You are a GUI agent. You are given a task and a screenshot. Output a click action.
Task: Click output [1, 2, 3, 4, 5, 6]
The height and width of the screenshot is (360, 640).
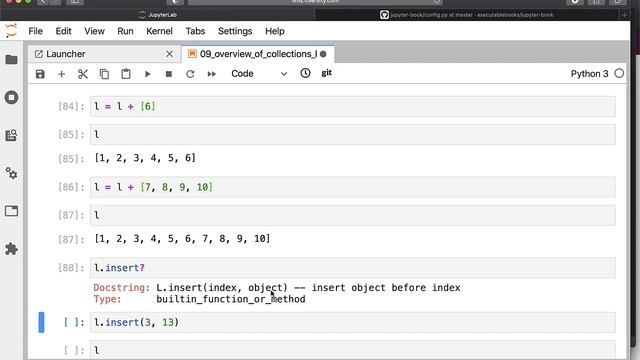[x=145, y=158]
